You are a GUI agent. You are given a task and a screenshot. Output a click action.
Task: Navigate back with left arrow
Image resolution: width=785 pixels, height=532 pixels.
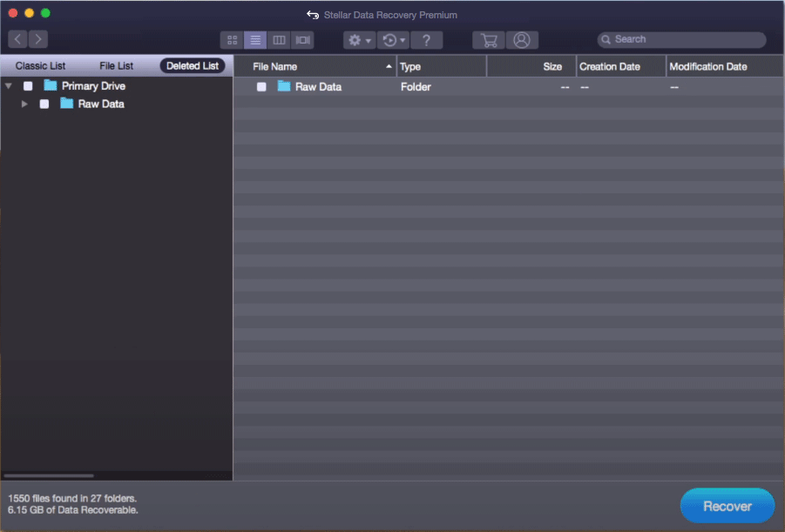[18, 39]
